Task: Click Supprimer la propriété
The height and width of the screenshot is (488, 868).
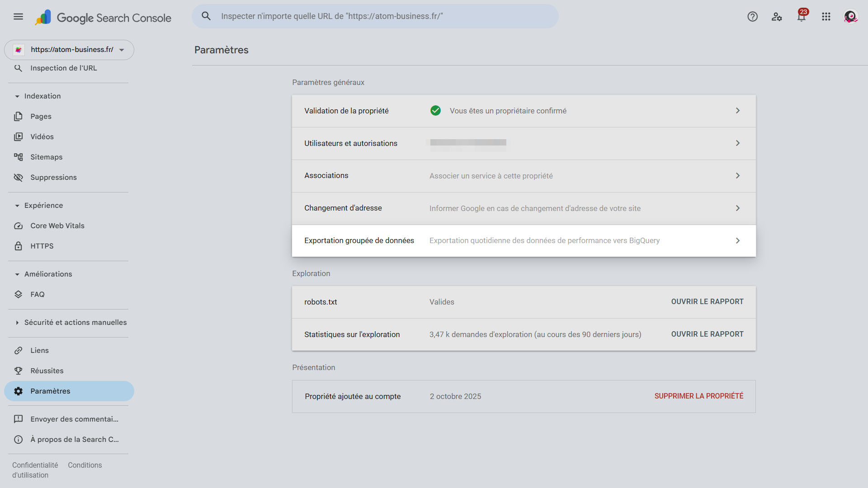Action: pyautogui.click(x=698, y=396)
